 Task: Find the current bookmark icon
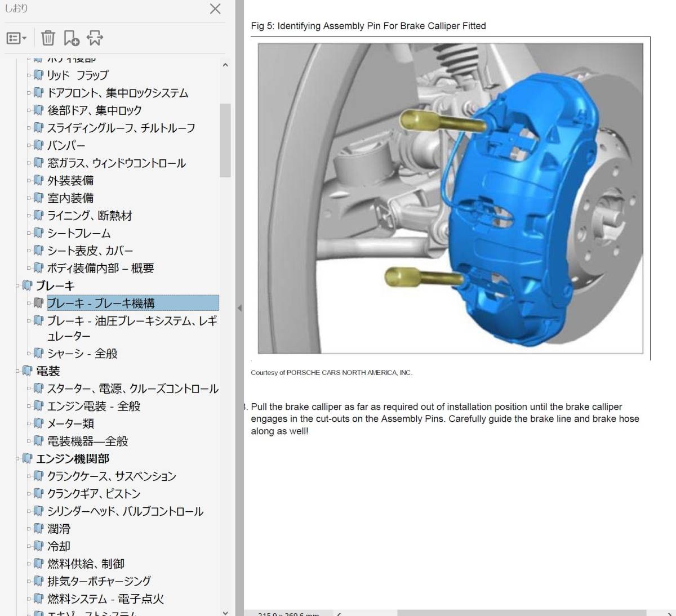click(95, 38)
